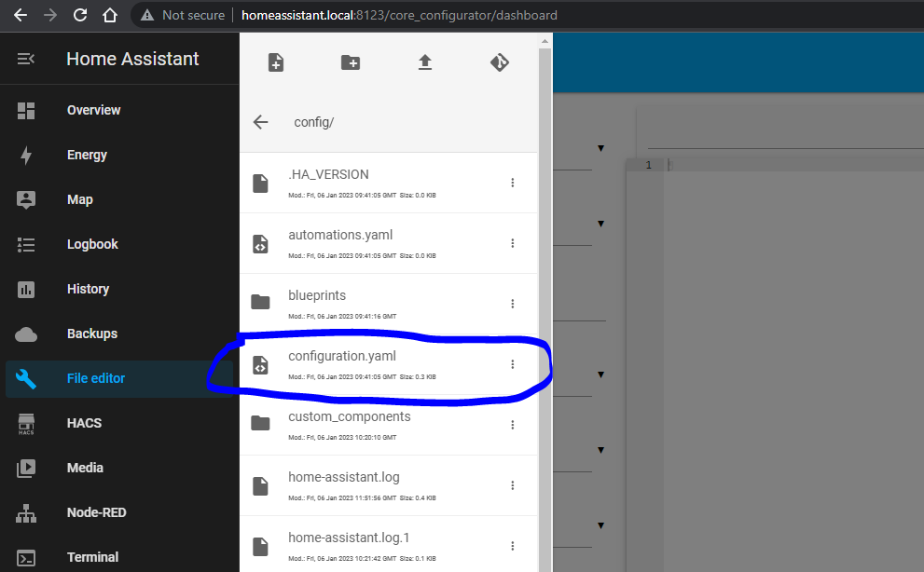The height and width of the screenshot is (572, 924).
Task: Collapse the Home Assistant sidebar menu
Action: point(26,59)
